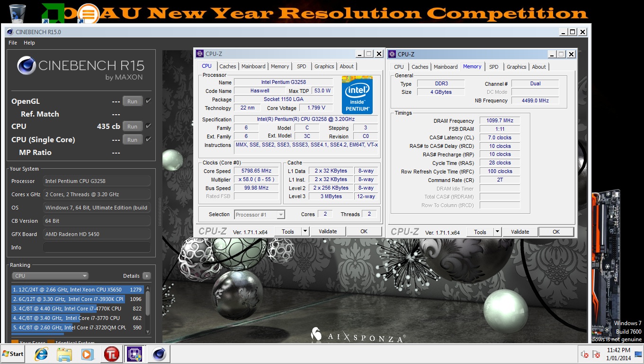Click the Info input field in Cinebench
The width and height of the screenshot is (644, 364).
97,247
